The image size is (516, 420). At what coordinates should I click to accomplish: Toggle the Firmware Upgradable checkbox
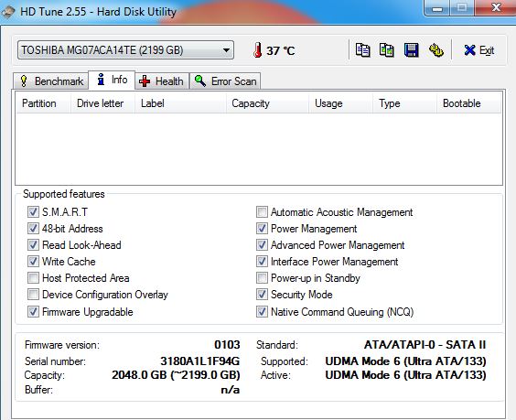pos(33,311)
